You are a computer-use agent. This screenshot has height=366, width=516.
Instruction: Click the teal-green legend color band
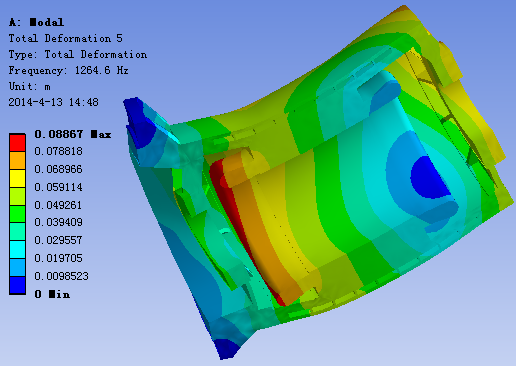pyautogui.click(x=17, y=232)
